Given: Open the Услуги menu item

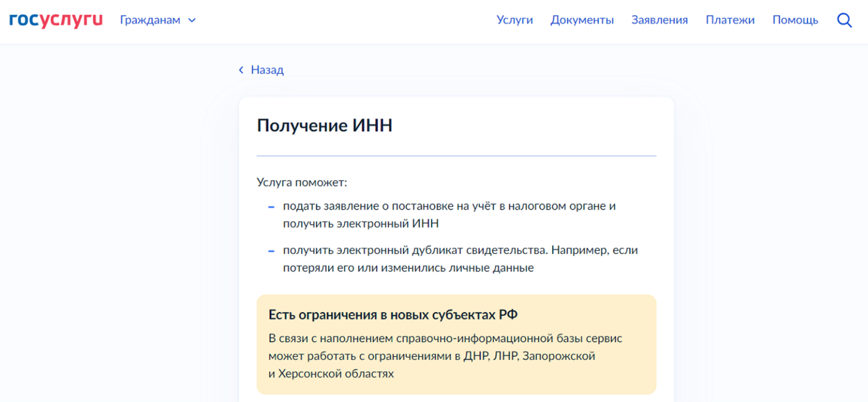Looking at the screenshot, I should (515, 20).
